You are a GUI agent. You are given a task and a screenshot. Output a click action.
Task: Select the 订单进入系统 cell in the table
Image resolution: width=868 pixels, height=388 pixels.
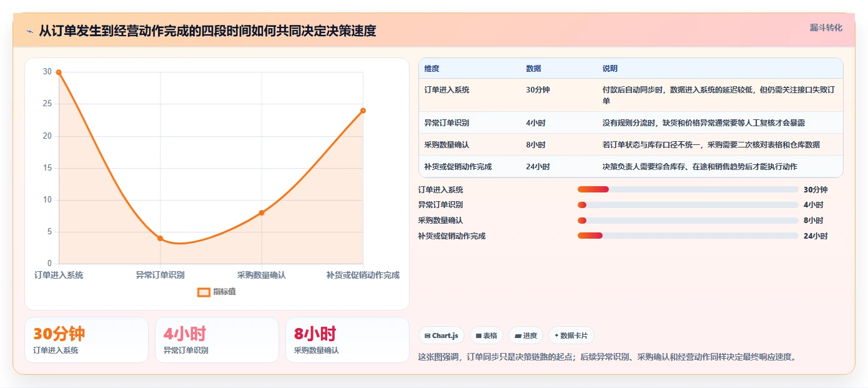click(447, 90)
